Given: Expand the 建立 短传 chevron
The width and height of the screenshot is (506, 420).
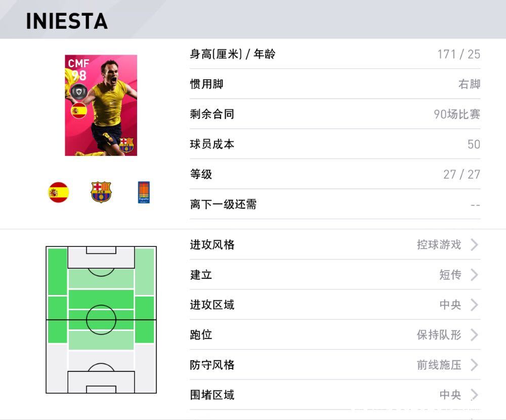Looking at the screenshot, I should tap(474, 275).
